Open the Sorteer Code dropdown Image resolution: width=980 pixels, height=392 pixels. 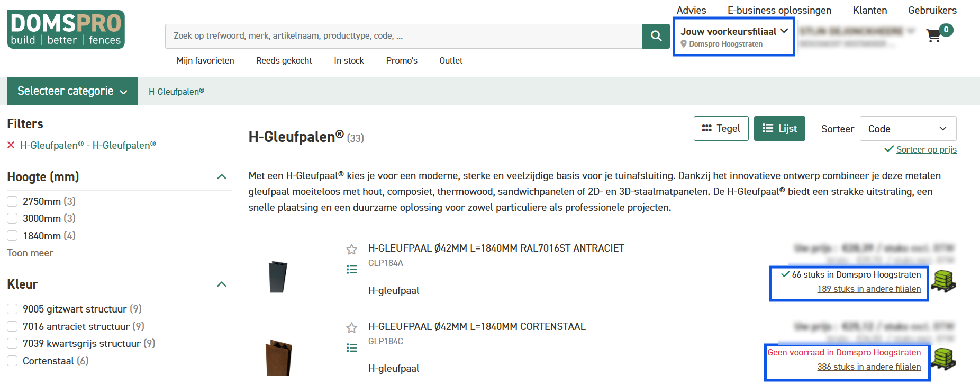tap(908, 129)
